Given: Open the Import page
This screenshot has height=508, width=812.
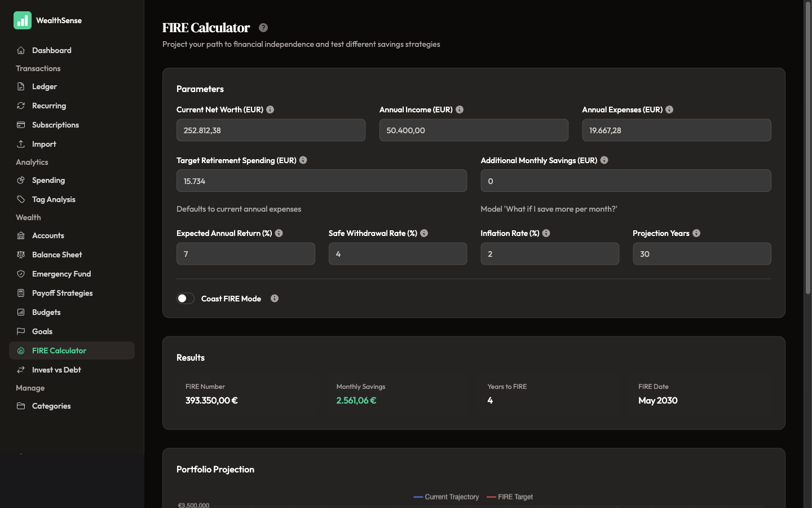Looking at the screenshot, I should coord(72,144).
